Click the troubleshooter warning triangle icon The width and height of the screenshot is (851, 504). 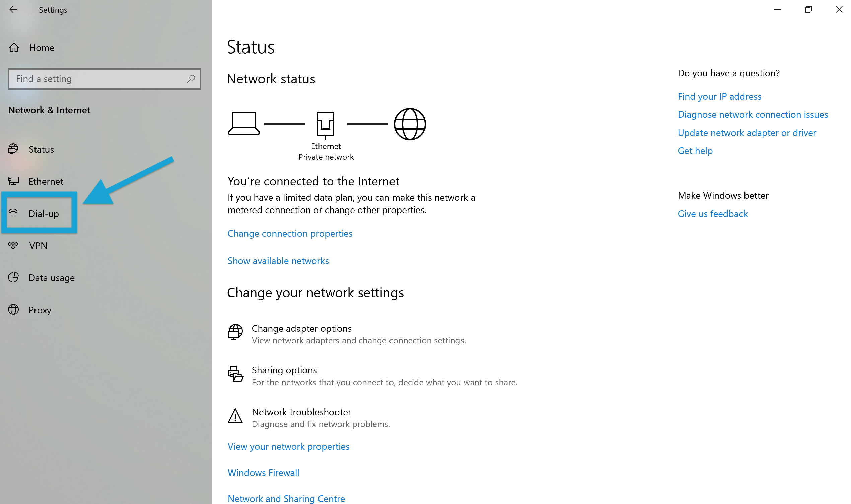tap(235, 415)
